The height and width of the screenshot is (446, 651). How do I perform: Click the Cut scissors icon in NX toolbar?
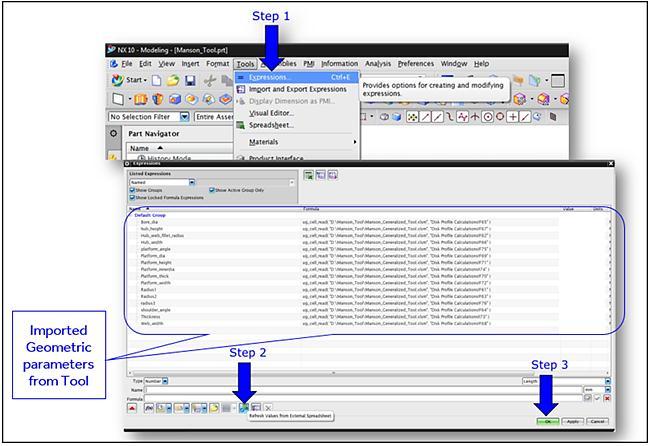(210, 80)
